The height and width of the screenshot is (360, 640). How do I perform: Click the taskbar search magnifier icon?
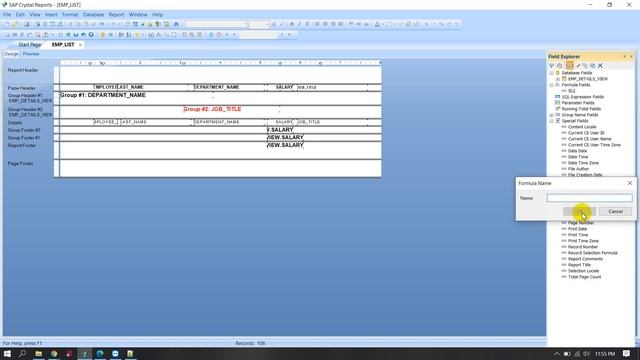tap(22, 353)
